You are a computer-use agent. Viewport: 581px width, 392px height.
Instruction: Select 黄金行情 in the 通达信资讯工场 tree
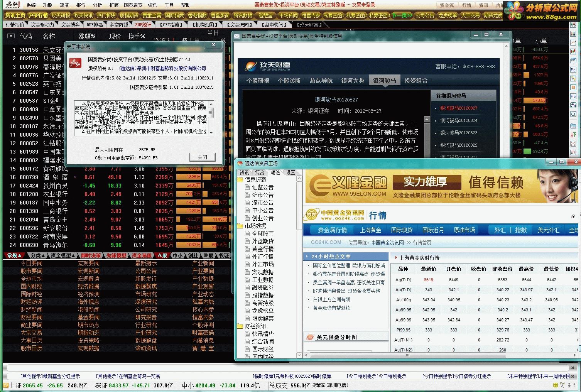coord(259,249)
